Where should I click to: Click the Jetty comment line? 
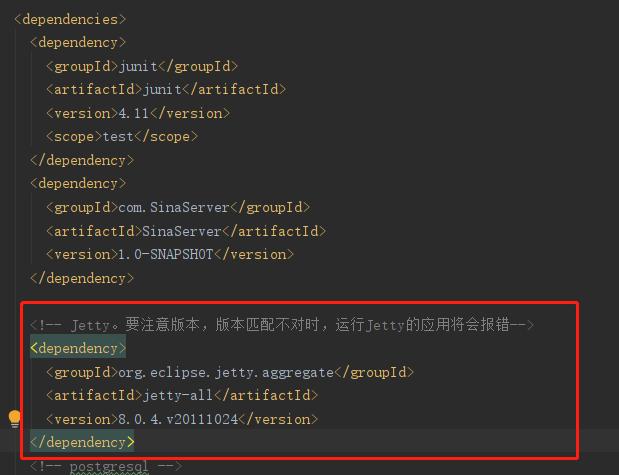282,325
